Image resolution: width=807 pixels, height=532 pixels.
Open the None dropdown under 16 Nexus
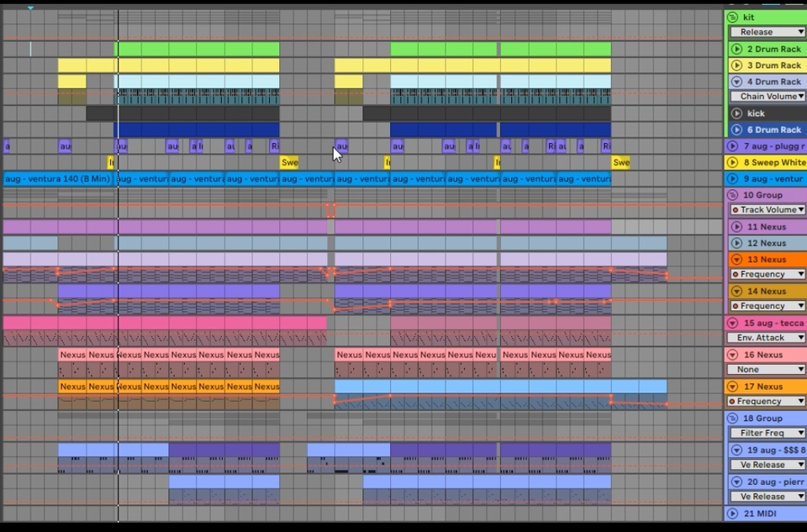766,370
